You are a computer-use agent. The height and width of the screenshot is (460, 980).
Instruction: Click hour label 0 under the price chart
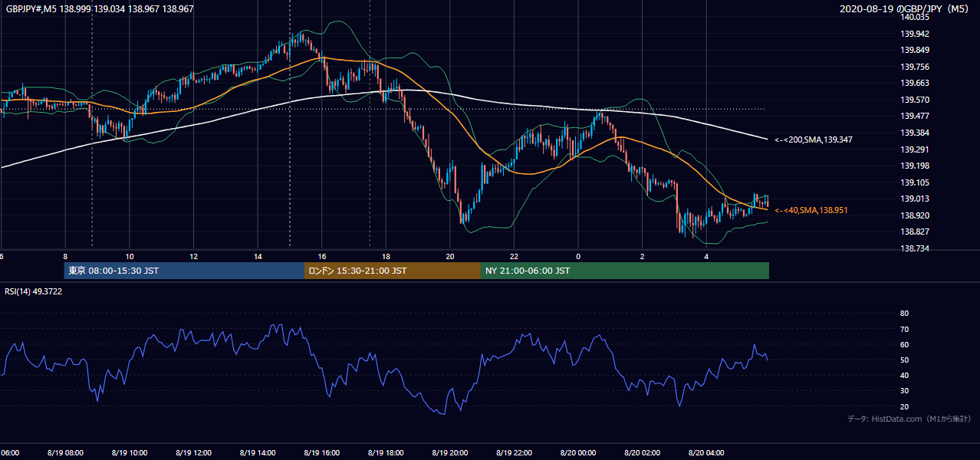(578, 257)
